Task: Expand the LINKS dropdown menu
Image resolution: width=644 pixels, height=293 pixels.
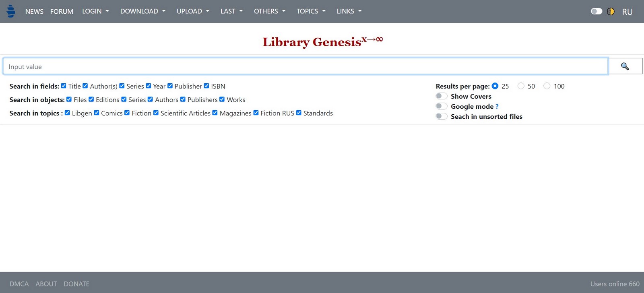Action: tap(349, 11)
